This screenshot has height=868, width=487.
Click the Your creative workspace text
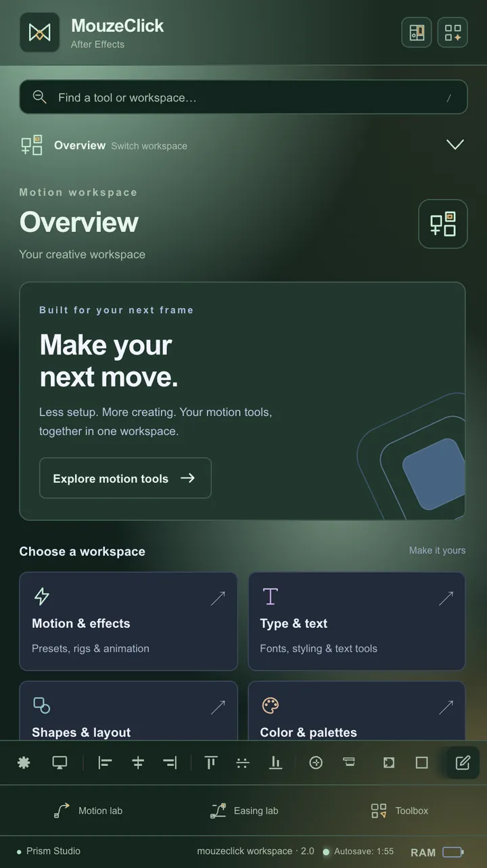pos(83,254)
